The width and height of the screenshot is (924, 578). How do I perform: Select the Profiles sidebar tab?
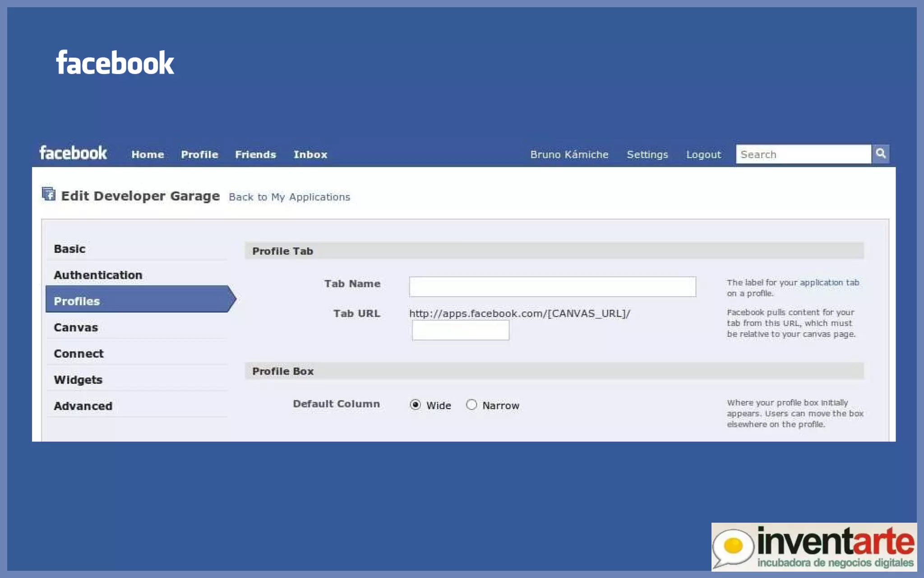(x=77, y=301)
